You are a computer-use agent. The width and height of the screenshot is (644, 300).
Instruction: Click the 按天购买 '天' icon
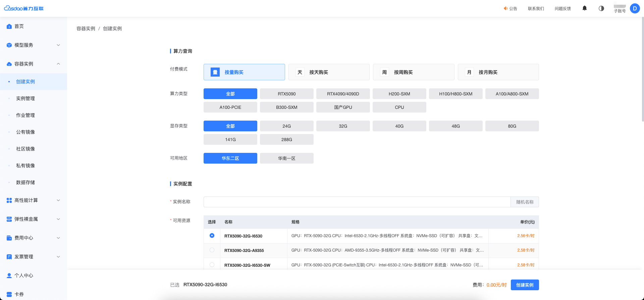point(300,72)
